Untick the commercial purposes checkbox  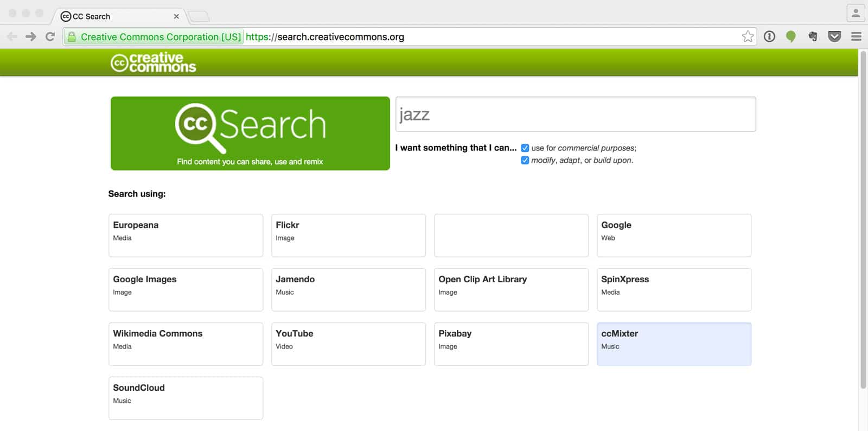[x=525, y=148]
